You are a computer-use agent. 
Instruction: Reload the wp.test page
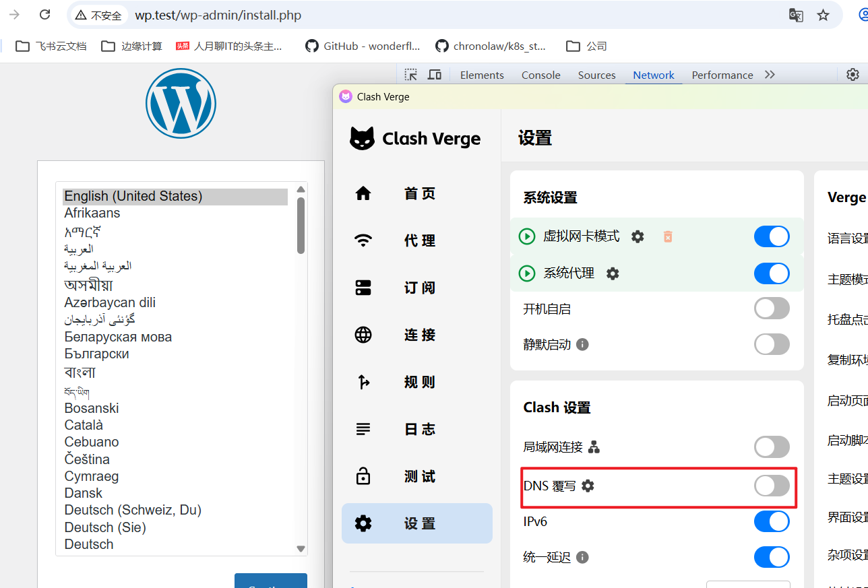tap(44, 15)
